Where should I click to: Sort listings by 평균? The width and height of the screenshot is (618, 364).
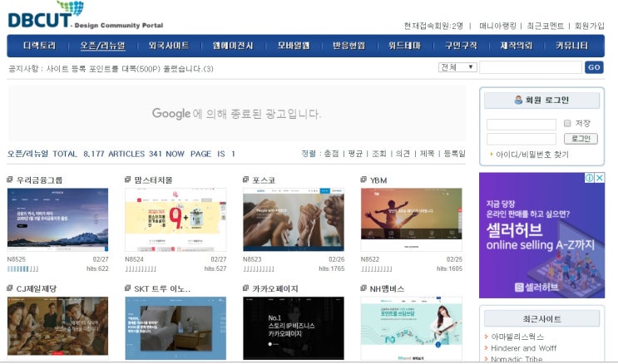click(x=355, y=154)
